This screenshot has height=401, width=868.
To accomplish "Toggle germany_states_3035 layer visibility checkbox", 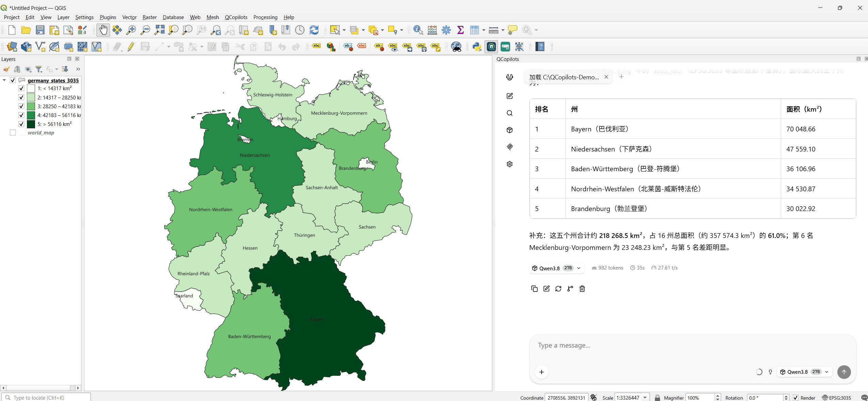I will [13, 80].
